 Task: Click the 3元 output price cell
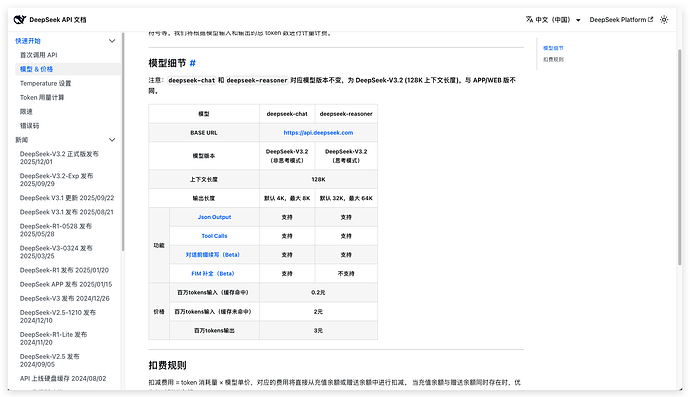pyautogui.click(x=318, y=331)
